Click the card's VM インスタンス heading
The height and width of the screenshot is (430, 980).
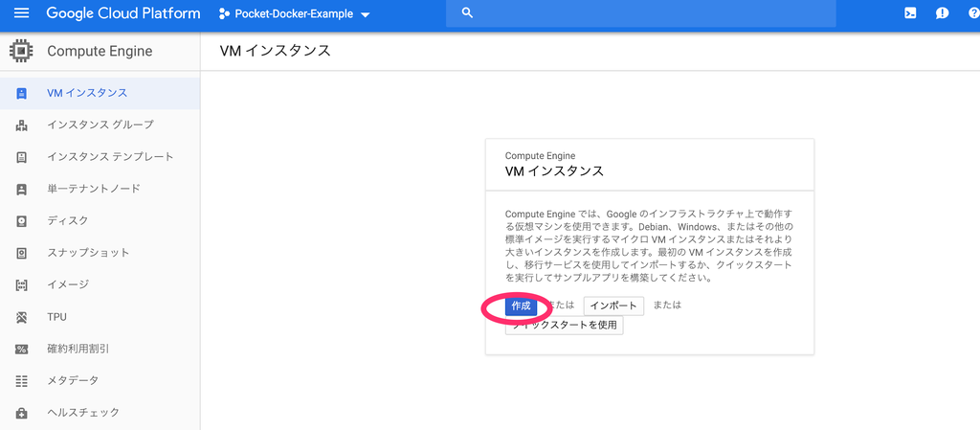(x=554, y=170)
